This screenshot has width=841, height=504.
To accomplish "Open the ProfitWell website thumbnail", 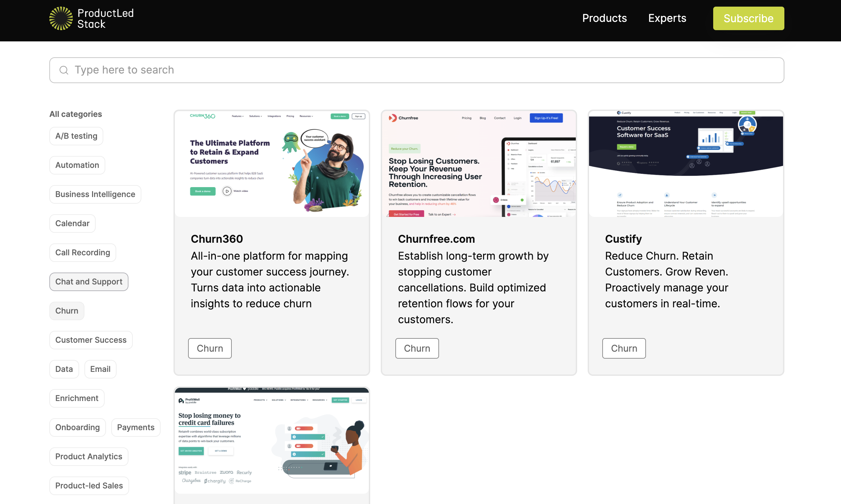I will 272,440.
